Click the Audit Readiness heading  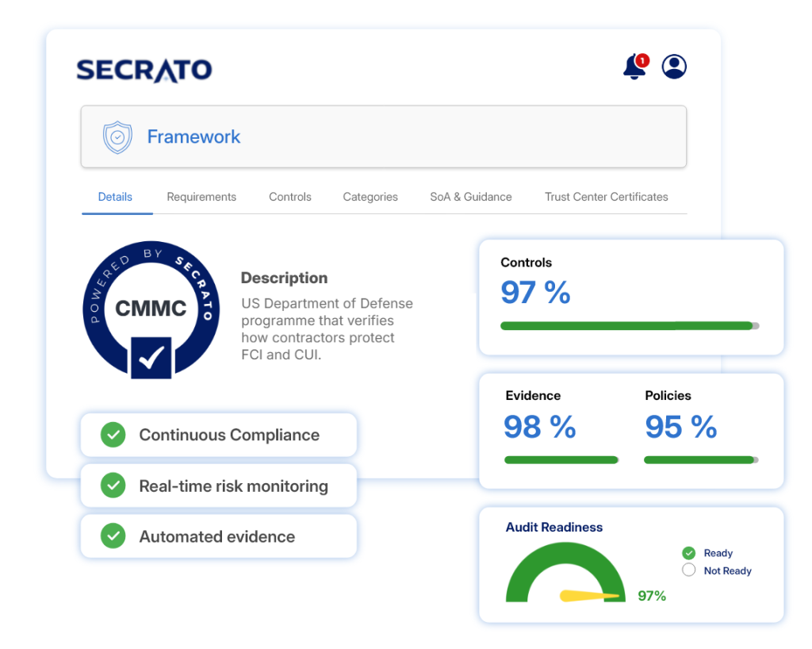(x=554, y=528)
